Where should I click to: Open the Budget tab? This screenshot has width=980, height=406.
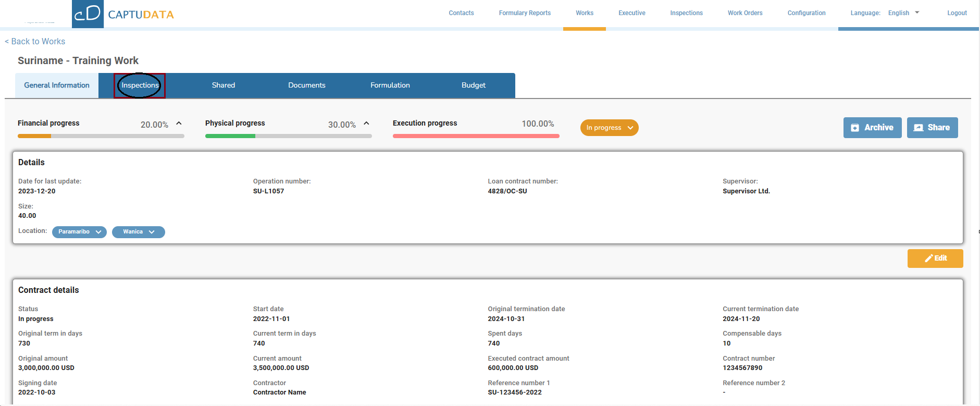pyautogui.click(x=473, y=85)
